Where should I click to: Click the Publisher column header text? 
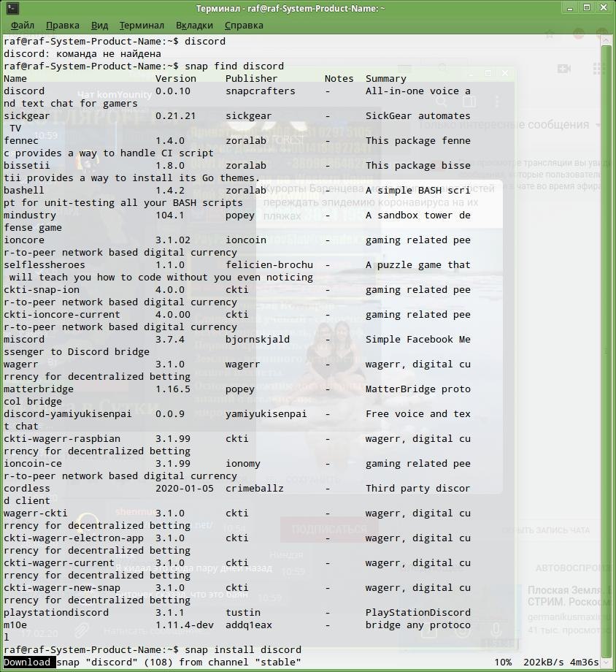[x=252, y=78]
